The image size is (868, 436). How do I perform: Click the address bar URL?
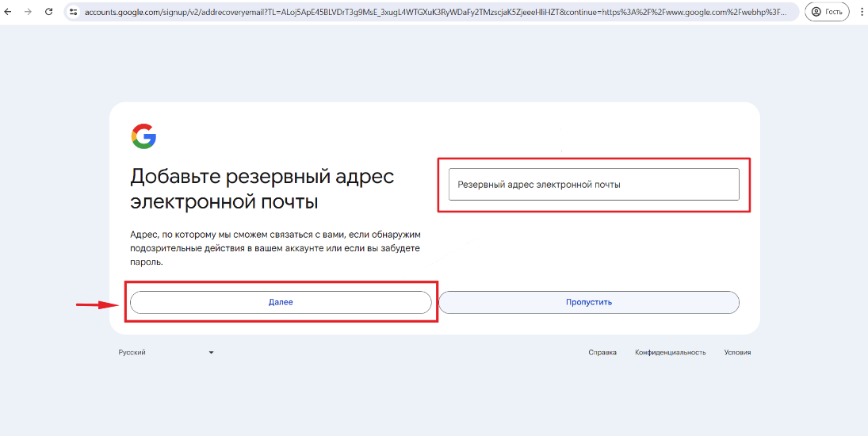434,12
